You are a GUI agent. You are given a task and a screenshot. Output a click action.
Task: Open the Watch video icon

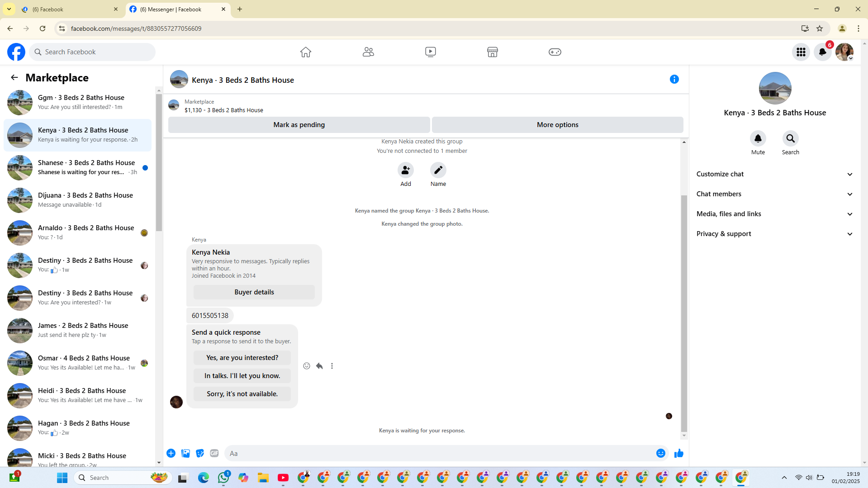(431, 52)
